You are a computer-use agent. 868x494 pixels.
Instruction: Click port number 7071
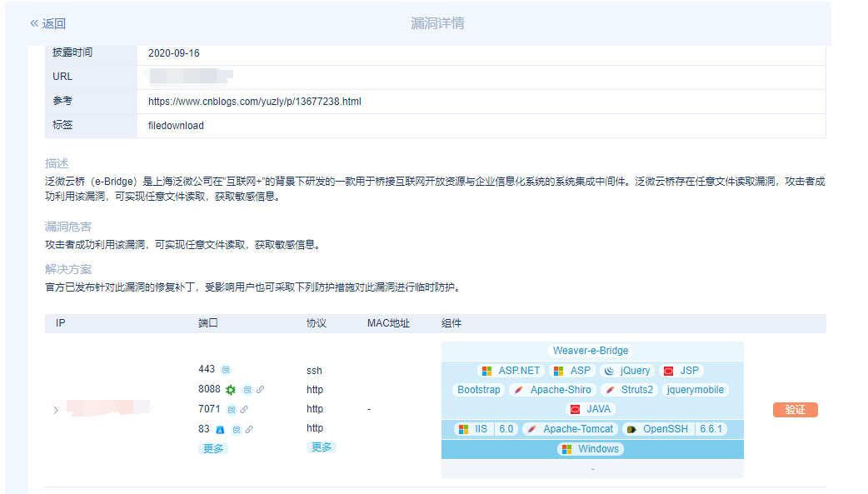point(209,409)
